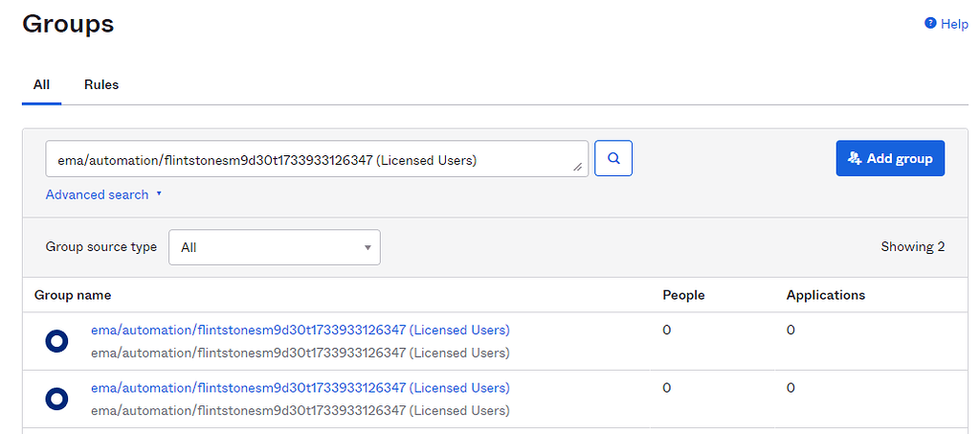Click the resize grip on the search box

click(578, 167)
